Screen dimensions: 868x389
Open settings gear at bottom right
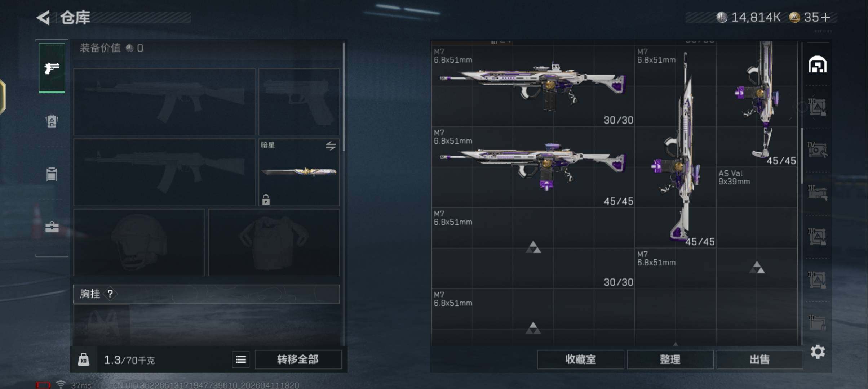click(818, 352)
